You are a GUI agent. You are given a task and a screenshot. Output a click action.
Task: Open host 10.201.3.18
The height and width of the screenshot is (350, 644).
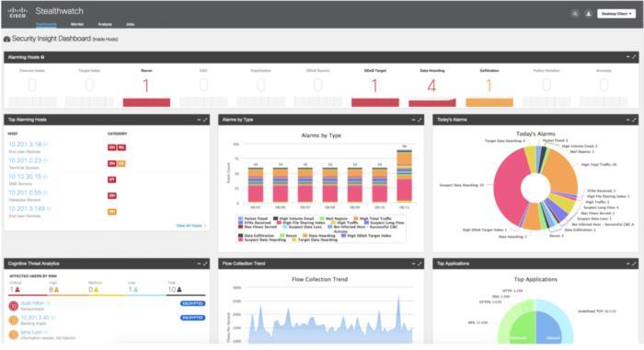point(25,145)
